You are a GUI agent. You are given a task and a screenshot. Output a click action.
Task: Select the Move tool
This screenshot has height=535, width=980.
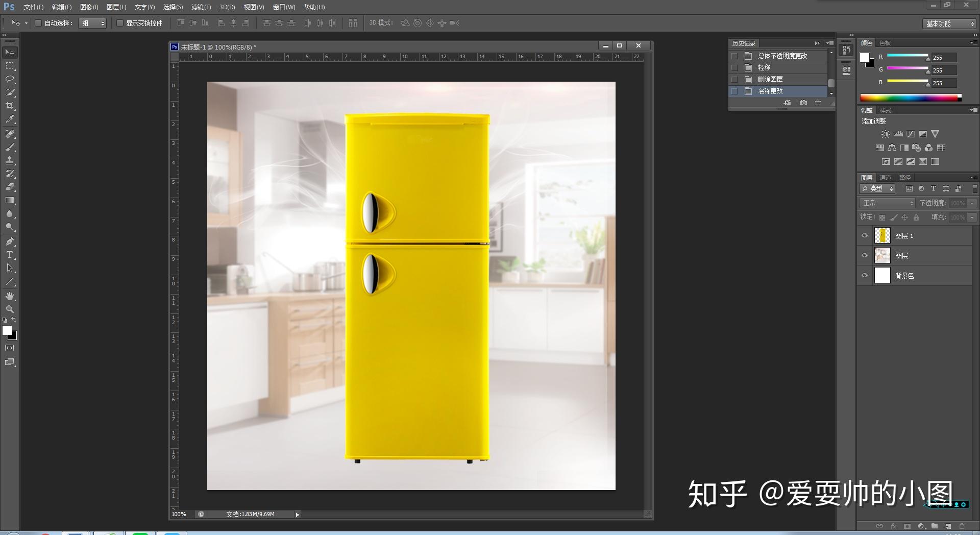pos(9,53)
